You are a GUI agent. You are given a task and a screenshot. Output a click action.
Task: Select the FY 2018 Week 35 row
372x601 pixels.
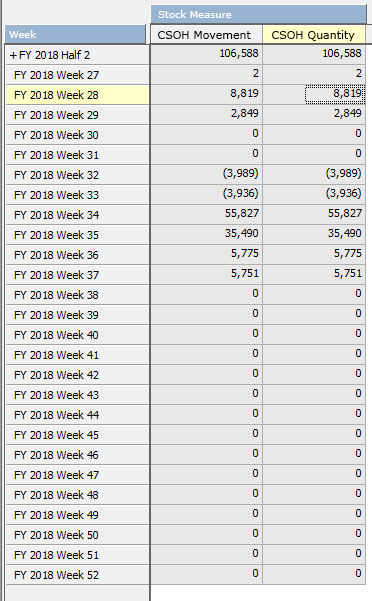77,235
